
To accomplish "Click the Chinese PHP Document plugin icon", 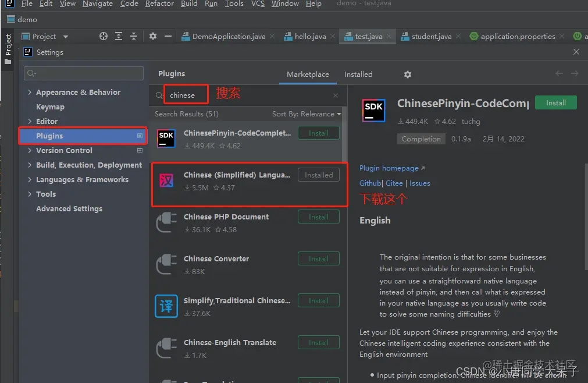I will click(166, 222).
